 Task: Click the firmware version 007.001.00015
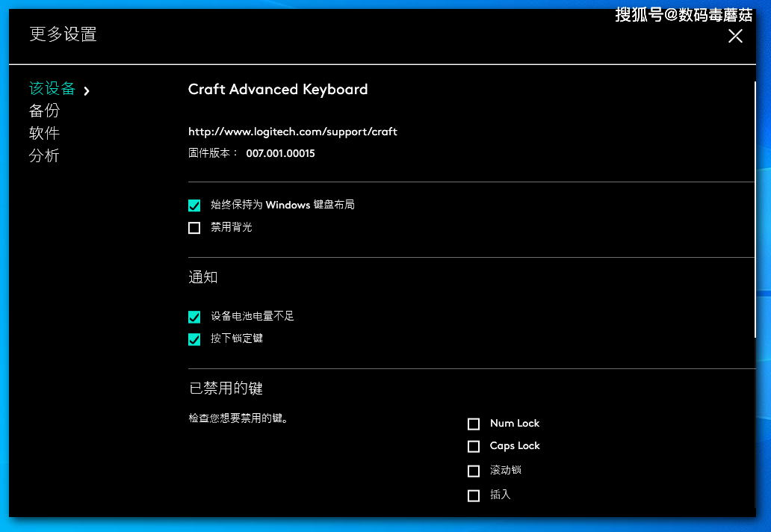[x=280, y=153]
